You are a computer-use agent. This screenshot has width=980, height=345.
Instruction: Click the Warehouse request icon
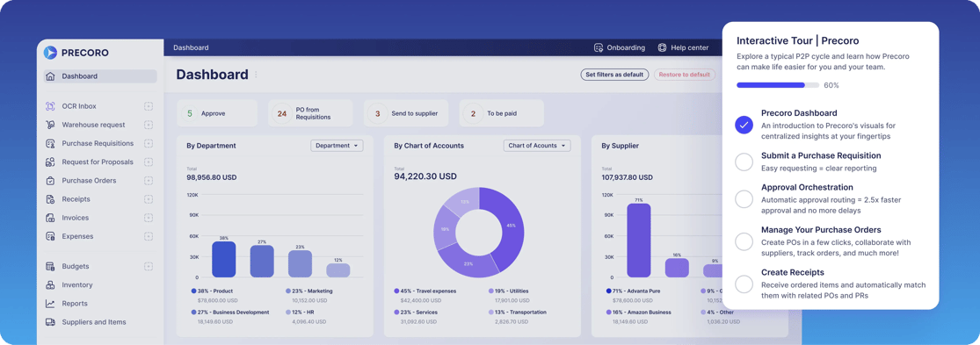[50, 125]
